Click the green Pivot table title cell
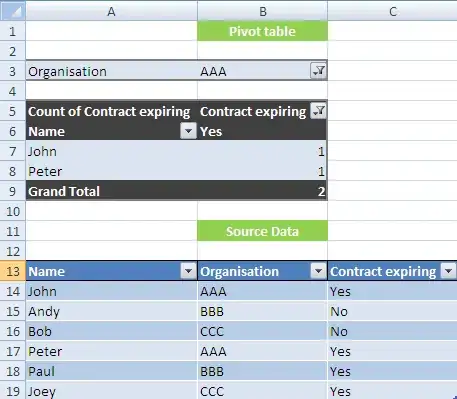The image size is (457, 399). [263, 31]
